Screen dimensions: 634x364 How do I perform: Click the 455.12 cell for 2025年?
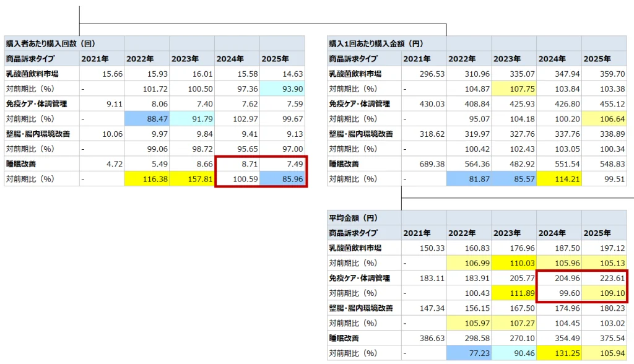click(604, 104)
